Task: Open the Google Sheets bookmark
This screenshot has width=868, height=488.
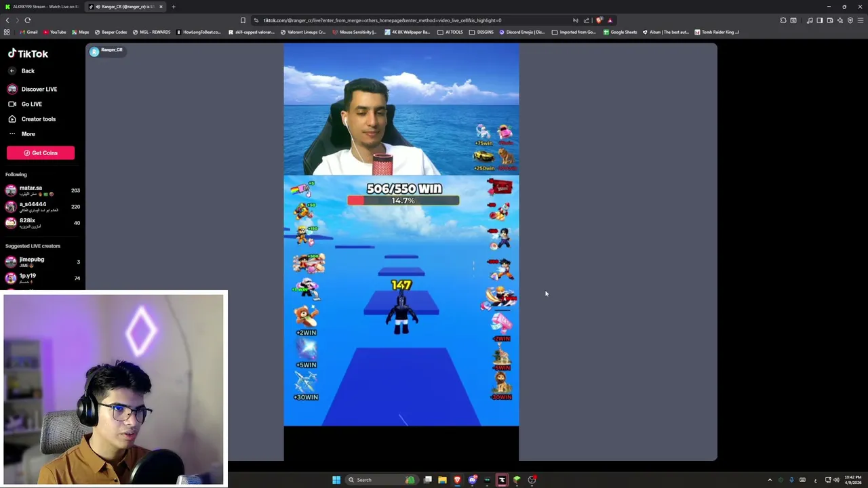Action: point(620,32)
